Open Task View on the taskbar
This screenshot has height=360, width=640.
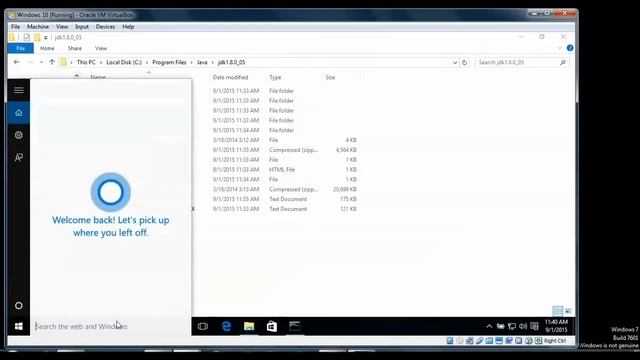pyautogui.click(x=203, y=326)
